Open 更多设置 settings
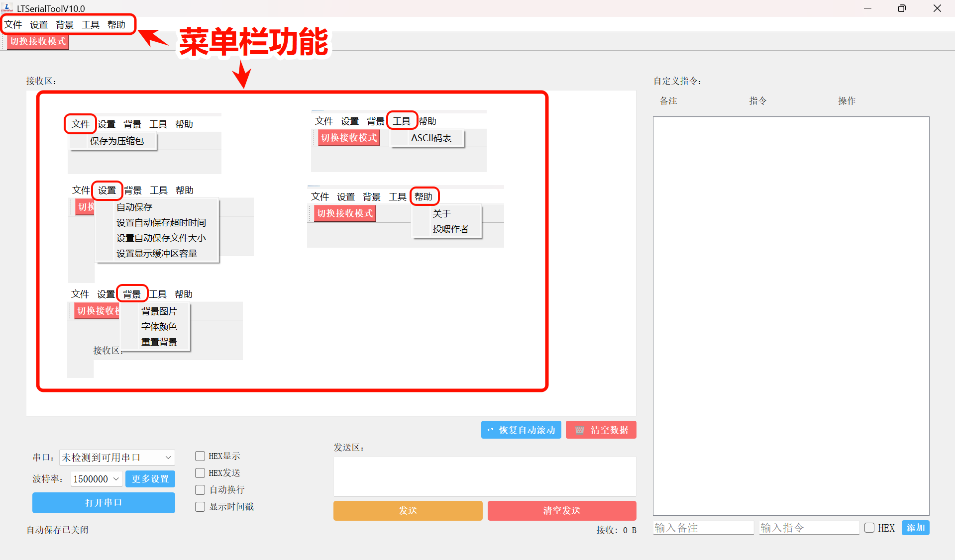The image size is (955, 560). 150,478
